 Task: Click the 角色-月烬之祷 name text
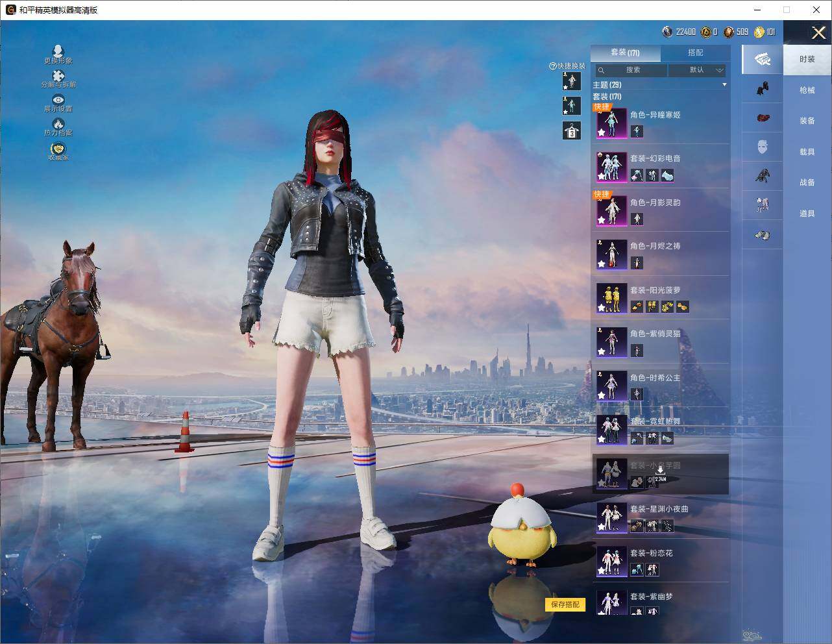coord(655,246)
